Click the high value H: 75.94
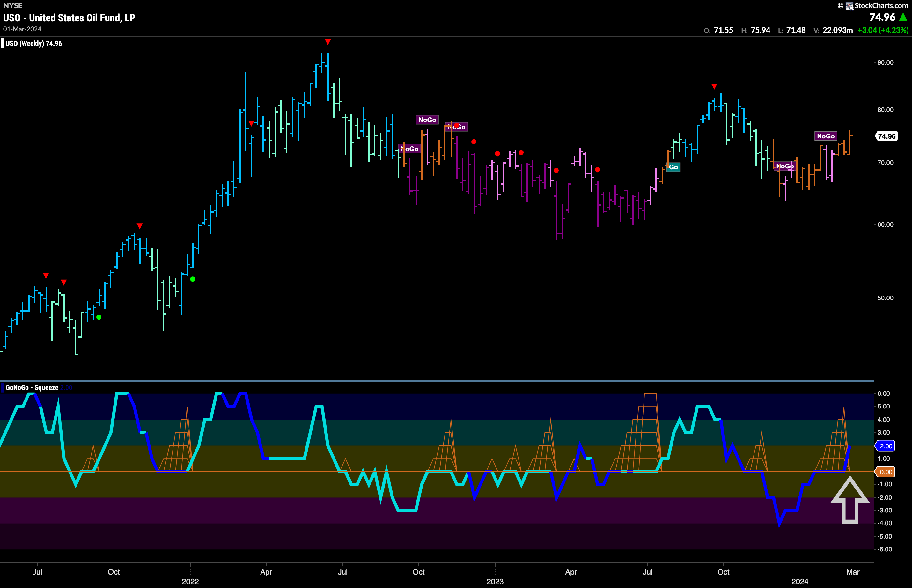 click(755, 30)
